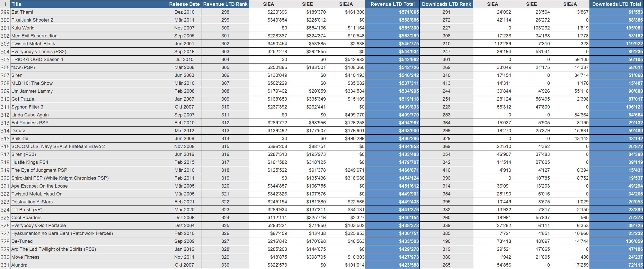Click row number 315 for Shiki-tei
The width and height of the screenshot is (644, 269).
point(5,139)
